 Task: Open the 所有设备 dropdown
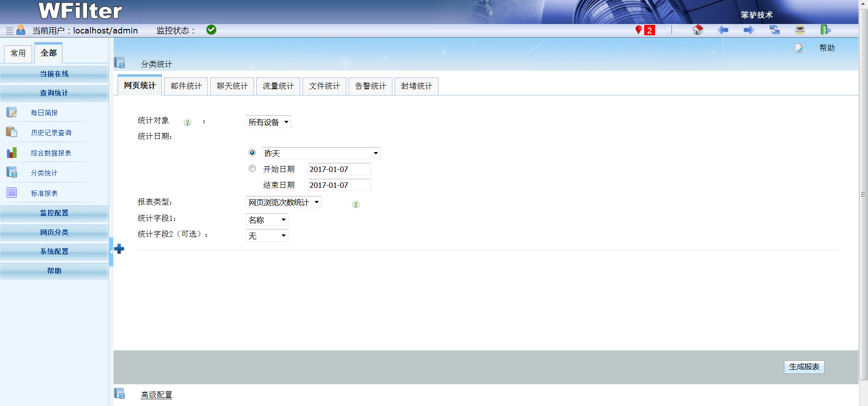[268, 122]
